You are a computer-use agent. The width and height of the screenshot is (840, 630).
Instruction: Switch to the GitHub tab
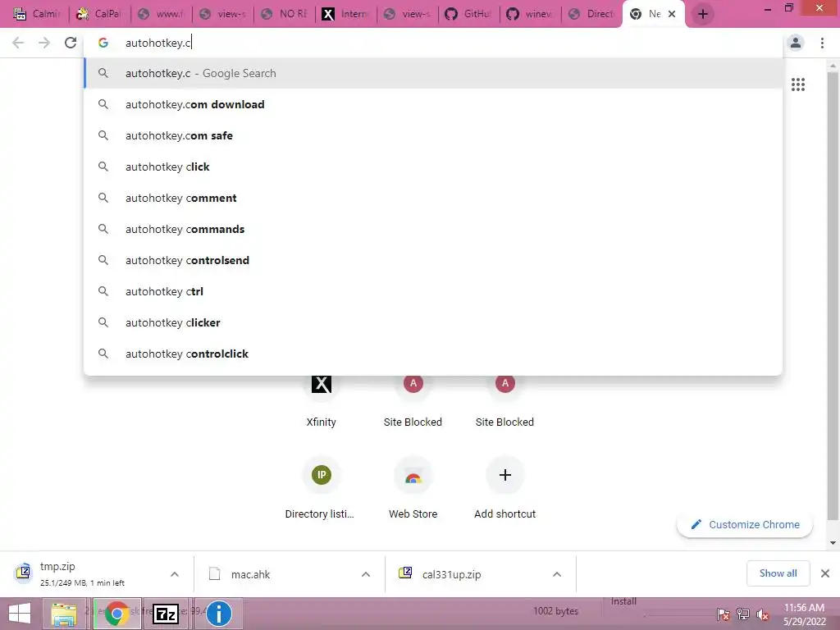[468, 14]
